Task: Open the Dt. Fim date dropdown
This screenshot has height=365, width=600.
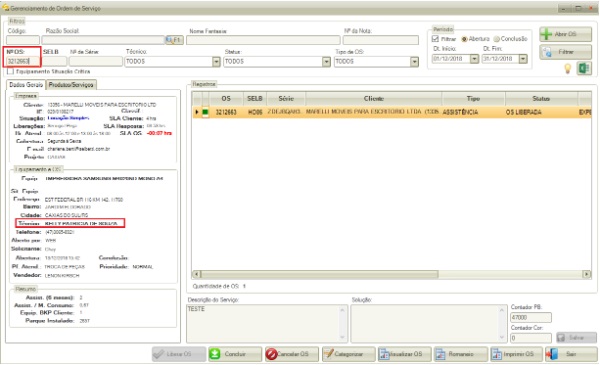Action: 523,59
